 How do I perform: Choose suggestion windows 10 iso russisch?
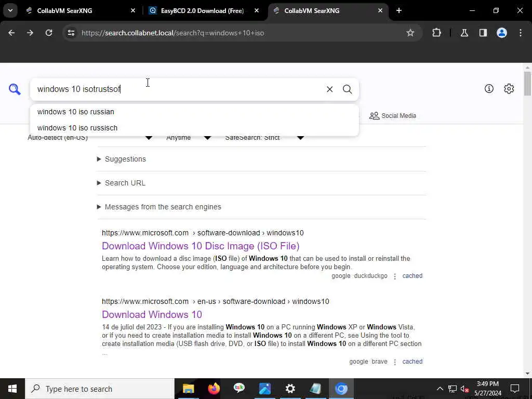point(194,128)
